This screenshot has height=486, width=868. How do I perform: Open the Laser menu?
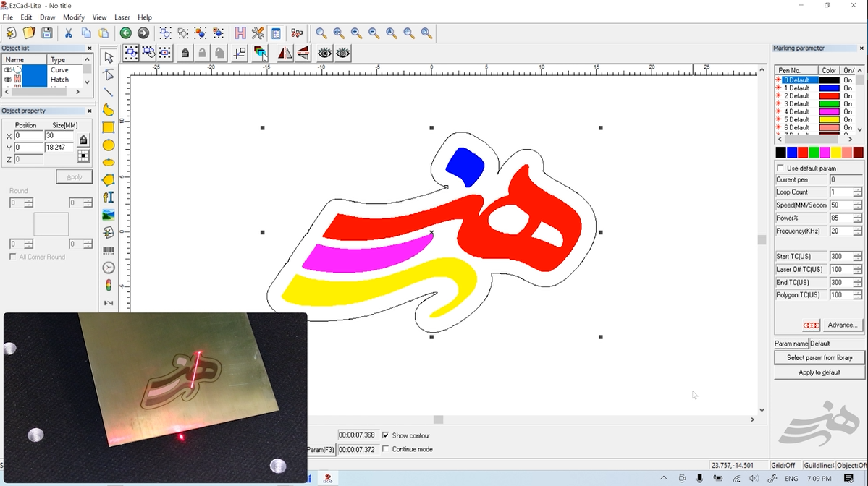click(122, 17)
